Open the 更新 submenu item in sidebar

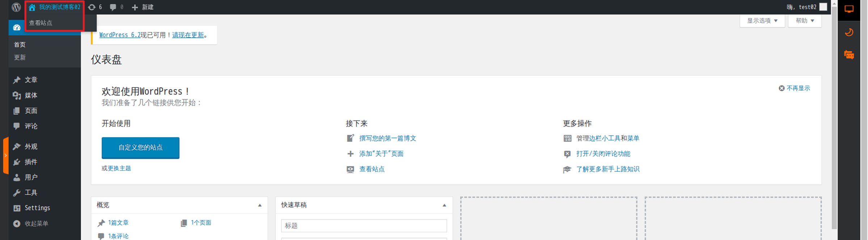point(20,57)
